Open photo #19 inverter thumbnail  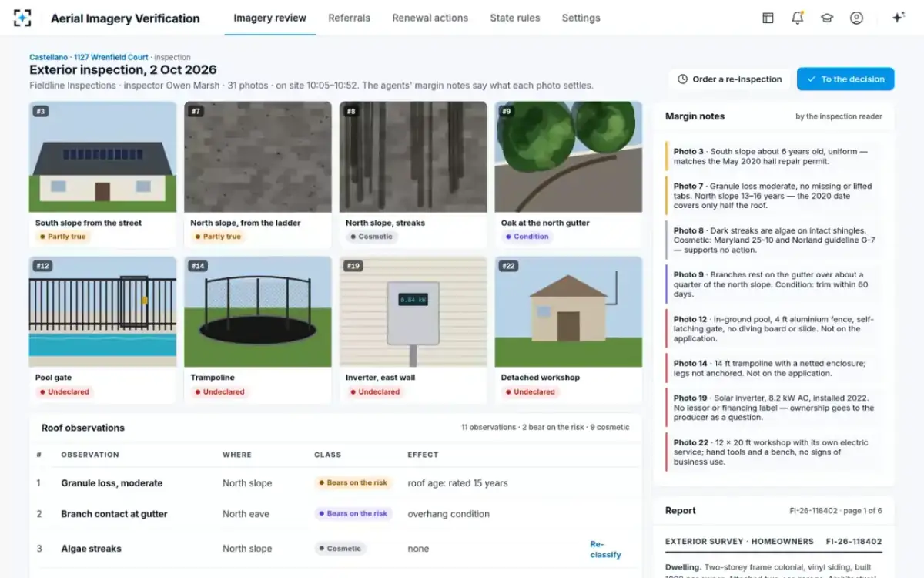(x=413, y=311)
